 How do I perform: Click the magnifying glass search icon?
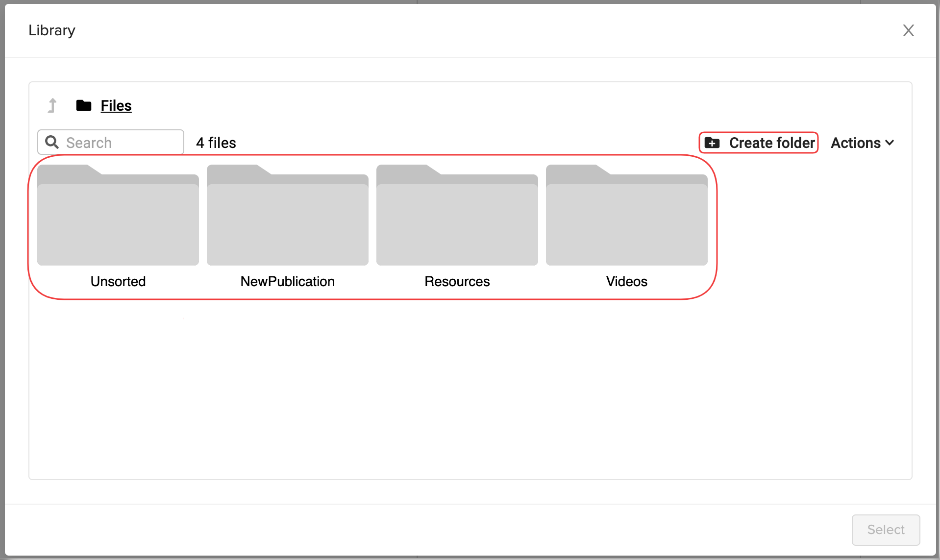click(x=52, y=143)
